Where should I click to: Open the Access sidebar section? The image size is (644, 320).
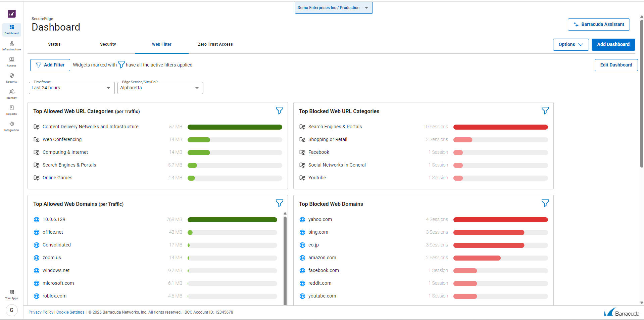tap(11, 62)
